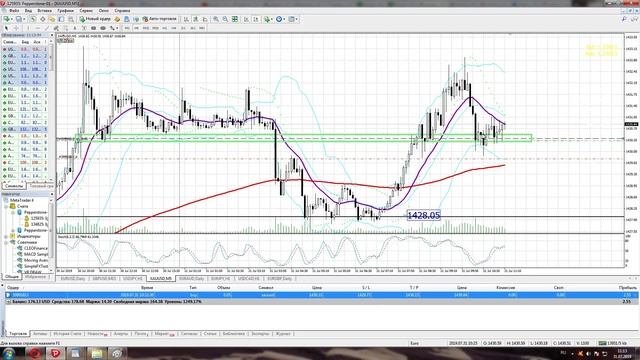Open the periods clock dropdown
The image size is (640, 360).
pos(280,19)
